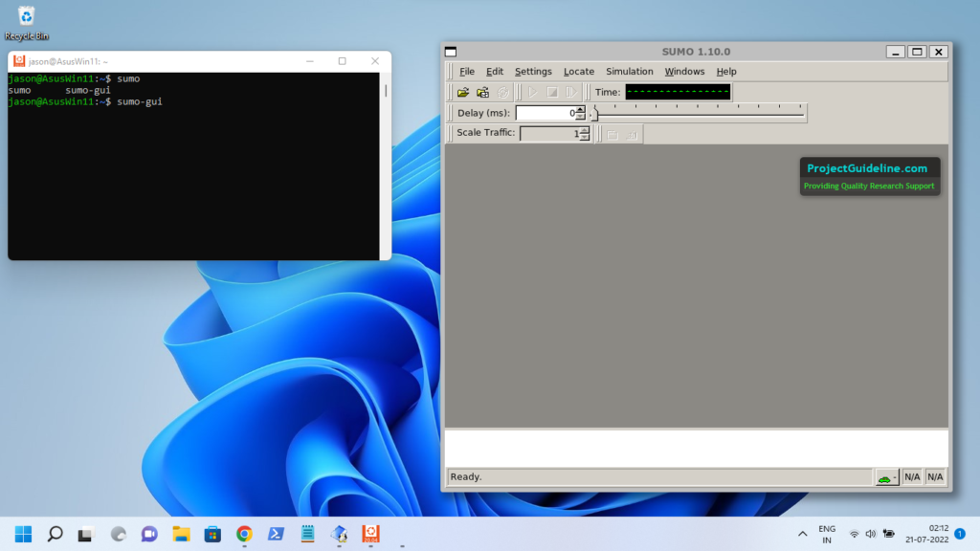The height and width of the screenshot is (551, 980).
Task: Click the Reload simulation icon
Action: point(502,93)
